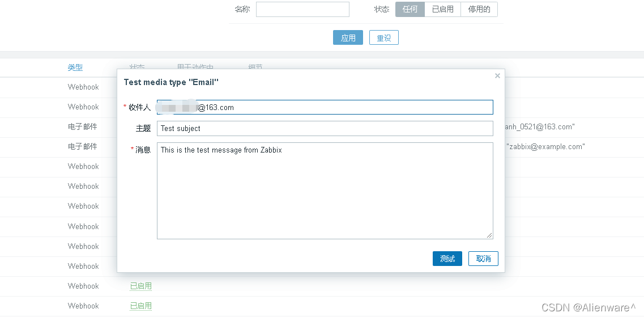
Task: Select the 任何 status filter option
Action: (x=410, y=10)
